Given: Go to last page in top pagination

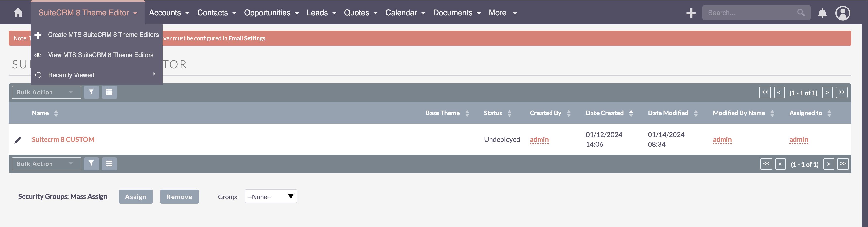Looking at the screenshot, I should [x=842, y=92].
